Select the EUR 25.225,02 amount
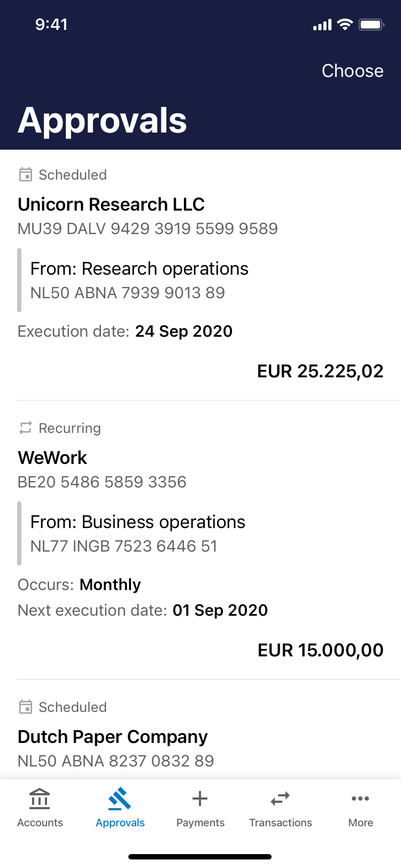 pyautogui.click(x=320, y=371)
